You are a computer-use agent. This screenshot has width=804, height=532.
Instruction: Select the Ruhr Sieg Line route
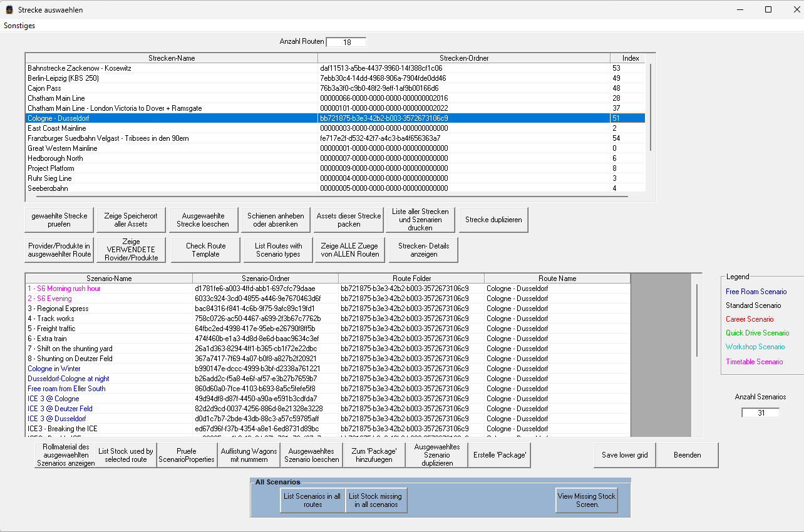(x=335, y=178)
